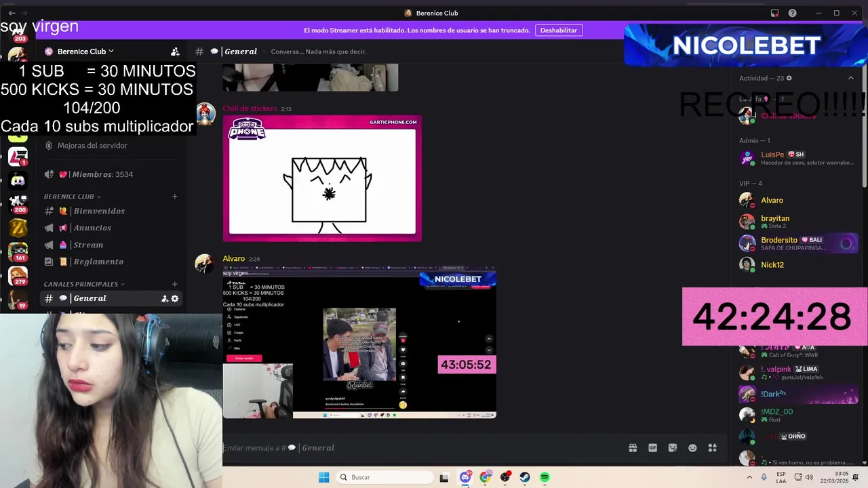Open Discord inbox icon in title bar
868x488 pixels.
pos(774,13)
